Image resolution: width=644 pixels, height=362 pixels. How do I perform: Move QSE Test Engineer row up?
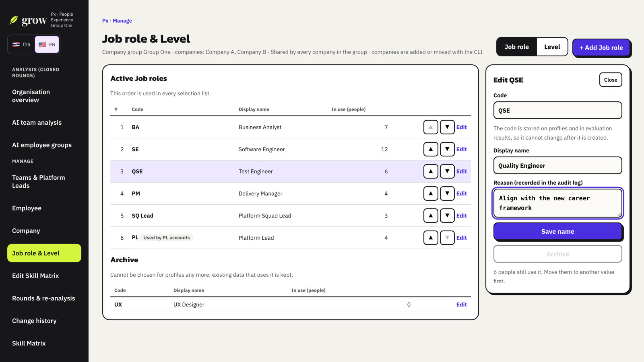pos(431,171)
